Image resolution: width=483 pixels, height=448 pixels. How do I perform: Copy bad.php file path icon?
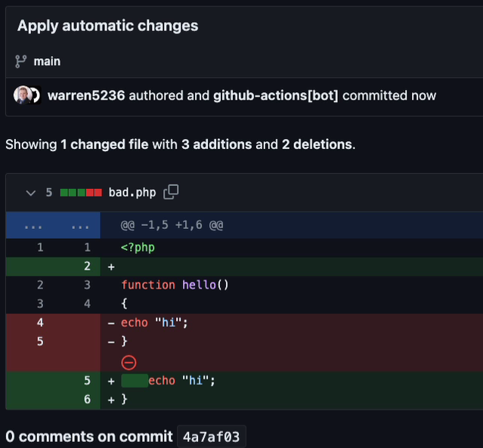click(x=171, y=192)
